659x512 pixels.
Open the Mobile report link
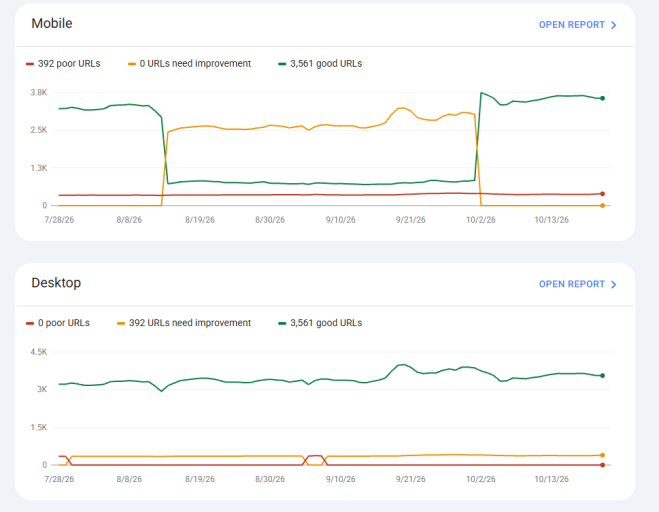pos(577,25)
